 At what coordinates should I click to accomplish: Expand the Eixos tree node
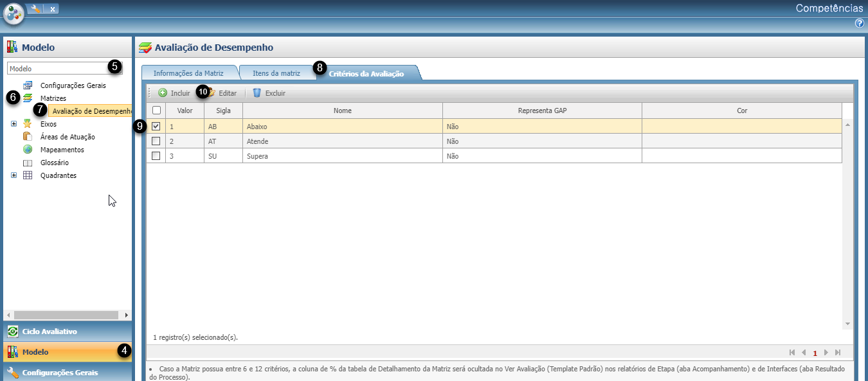[x=14, y=124]
